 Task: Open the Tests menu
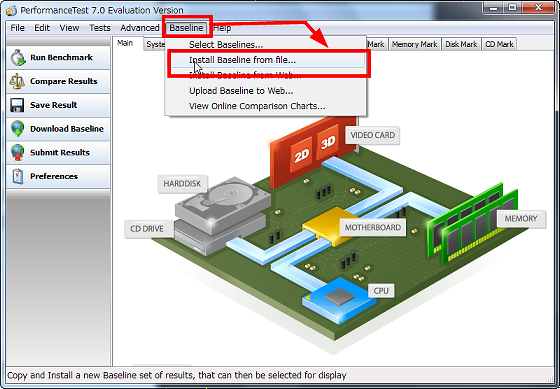100,28
